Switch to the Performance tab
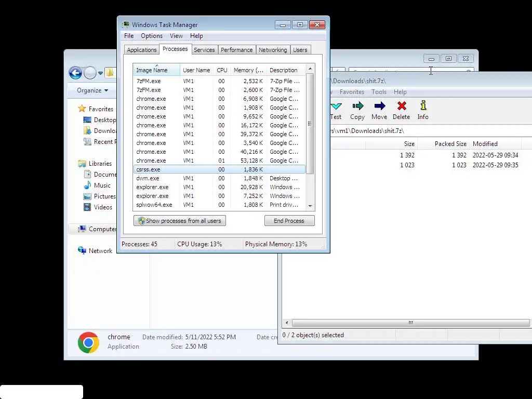The image size is (532, 399). [x=237, y=50]
